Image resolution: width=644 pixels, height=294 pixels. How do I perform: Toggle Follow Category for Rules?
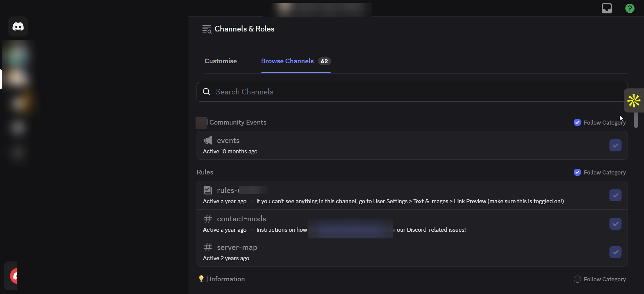[x=577, y=172]
